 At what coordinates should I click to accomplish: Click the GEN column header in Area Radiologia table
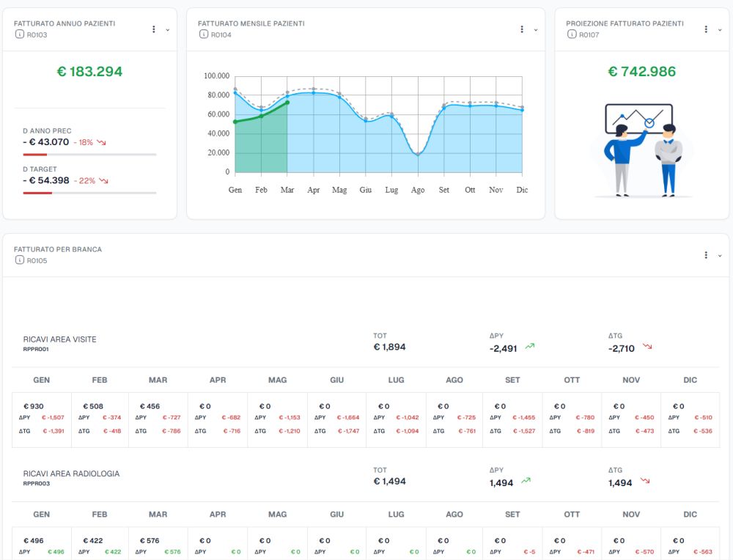tap(41, 515)
